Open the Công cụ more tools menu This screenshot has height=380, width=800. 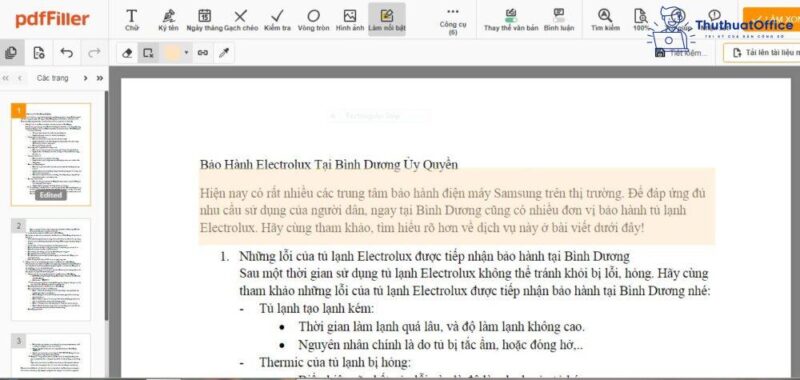coord(453,21)
